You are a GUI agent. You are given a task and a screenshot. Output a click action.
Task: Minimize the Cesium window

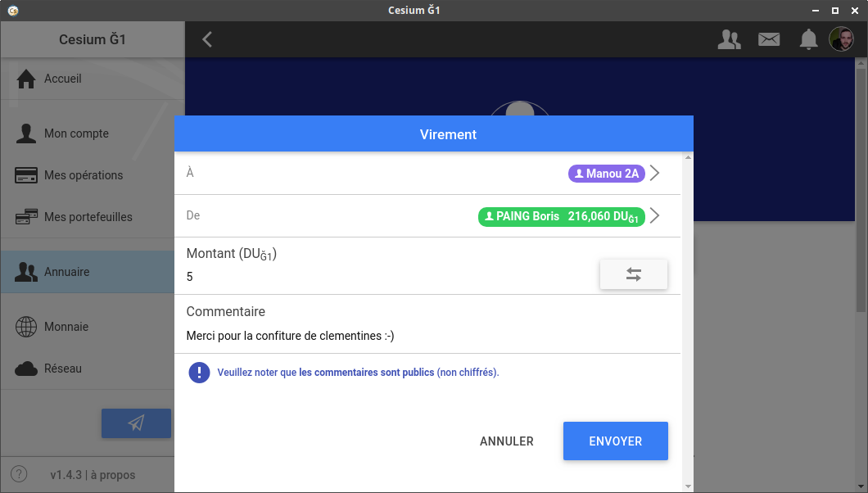click(816, 11)
